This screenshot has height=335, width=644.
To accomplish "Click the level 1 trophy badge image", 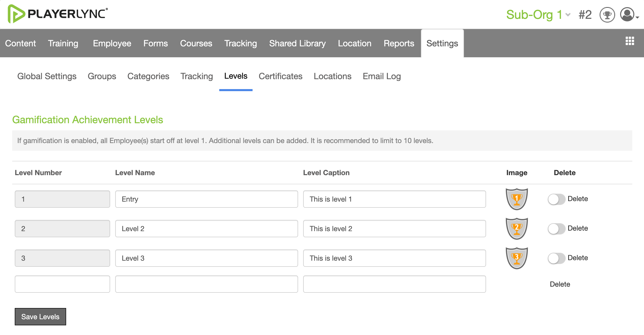I will [517, 199].
